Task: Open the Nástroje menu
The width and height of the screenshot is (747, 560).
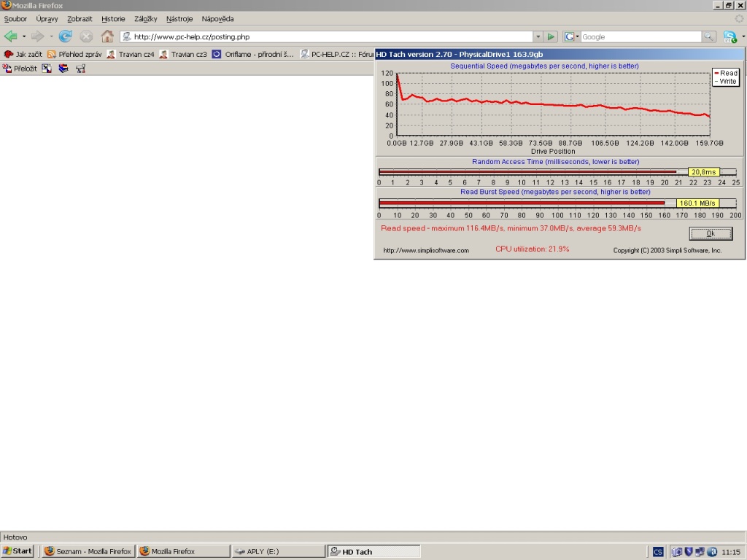Action: 179,18
